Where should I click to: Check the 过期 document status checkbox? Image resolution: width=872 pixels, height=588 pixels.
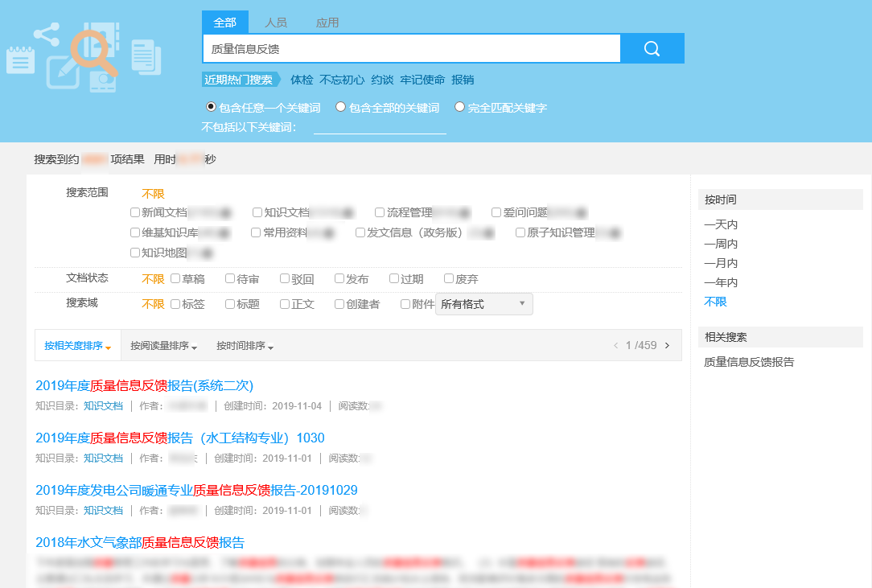point(393,278)
